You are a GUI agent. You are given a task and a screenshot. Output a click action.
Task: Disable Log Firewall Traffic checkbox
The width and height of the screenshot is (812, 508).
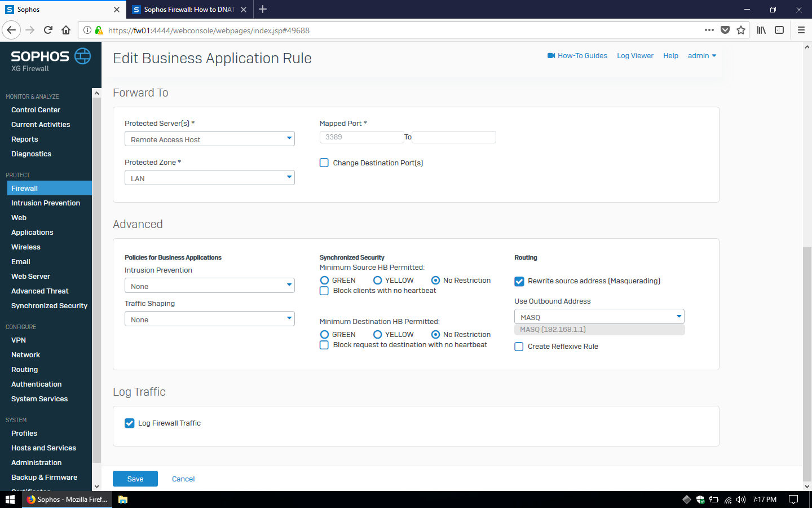130,423
